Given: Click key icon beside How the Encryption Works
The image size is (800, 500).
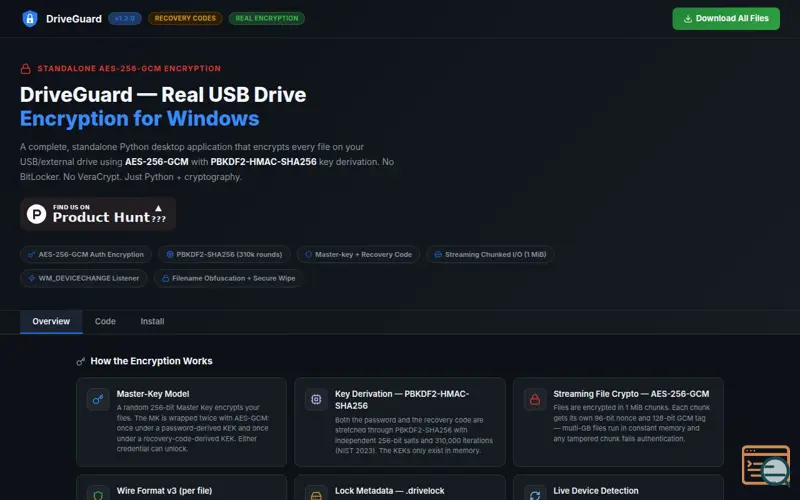Looking at the screenshot, I should coord(81,361).
